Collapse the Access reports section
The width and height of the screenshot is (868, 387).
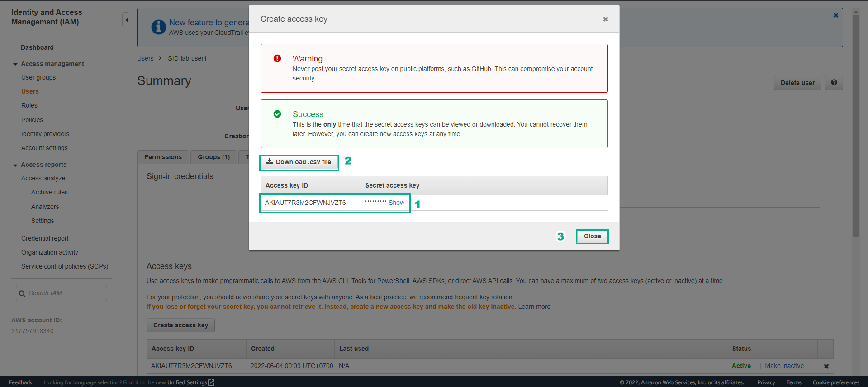15,165
